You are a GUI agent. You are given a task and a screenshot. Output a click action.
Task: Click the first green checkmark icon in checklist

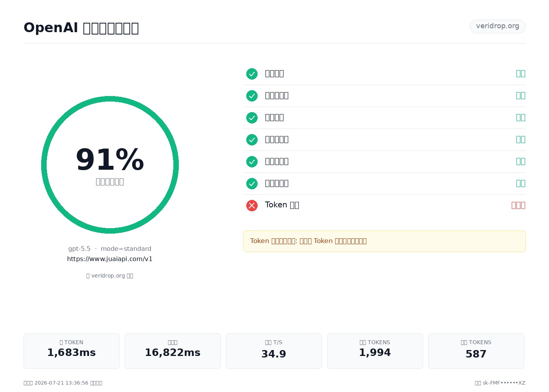coord(252,74)
